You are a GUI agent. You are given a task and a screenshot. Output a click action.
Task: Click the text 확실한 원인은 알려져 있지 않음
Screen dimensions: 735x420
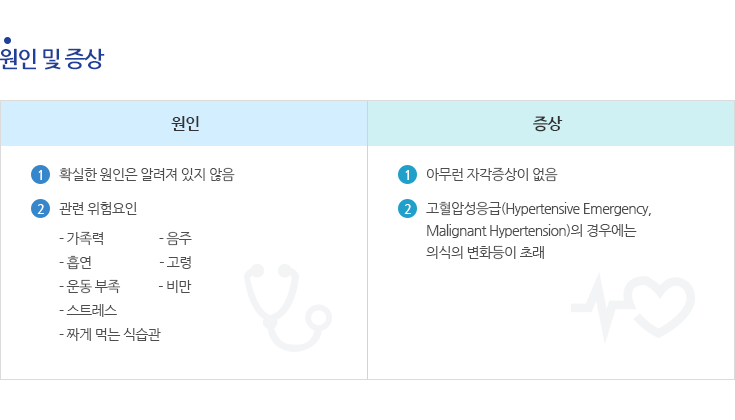coord(146,175)
